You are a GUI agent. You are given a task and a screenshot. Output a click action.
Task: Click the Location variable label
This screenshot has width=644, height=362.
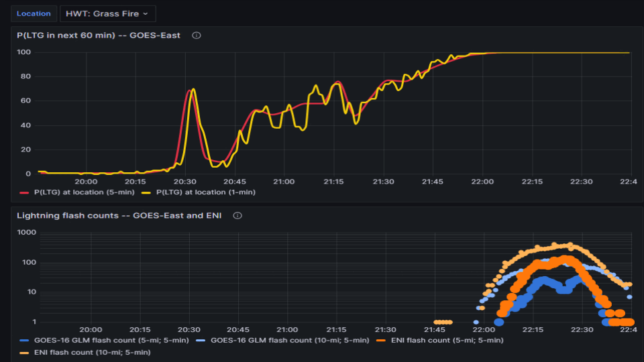click(34, 13)
